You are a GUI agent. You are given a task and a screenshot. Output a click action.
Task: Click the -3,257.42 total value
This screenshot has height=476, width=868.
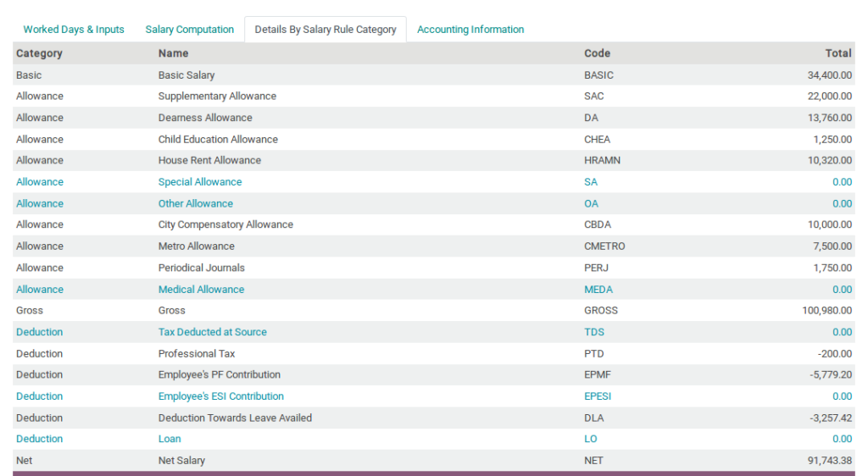click(x=831, y=418)
